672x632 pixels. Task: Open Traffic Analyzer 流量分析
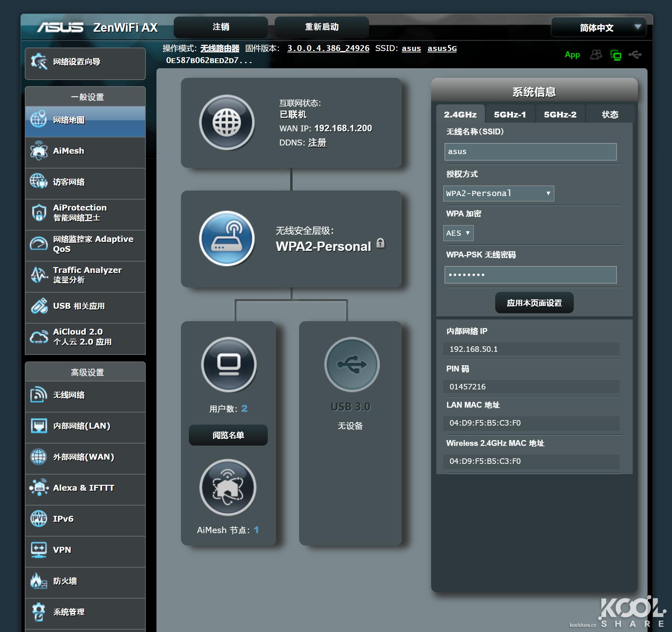(x=87, y=275)
